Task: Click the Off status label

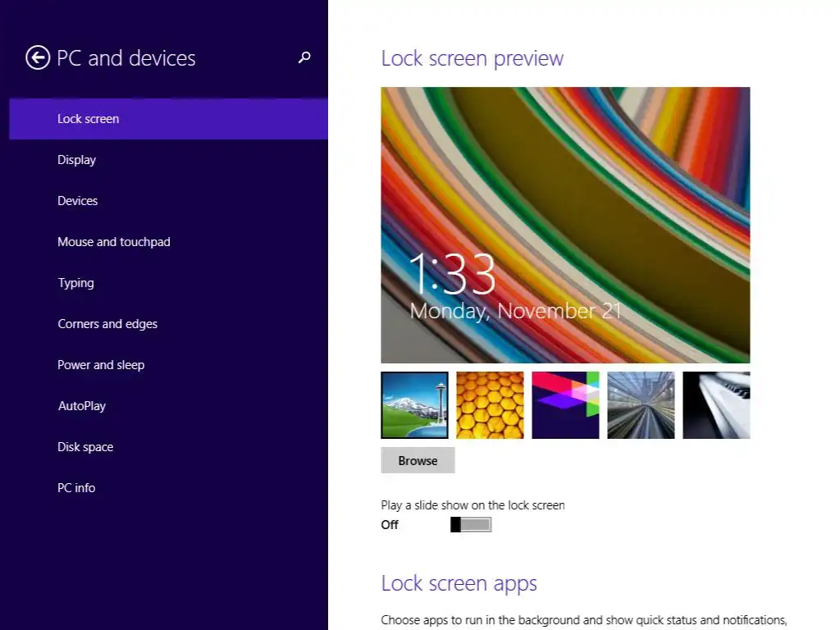Action: pos(390,525)
